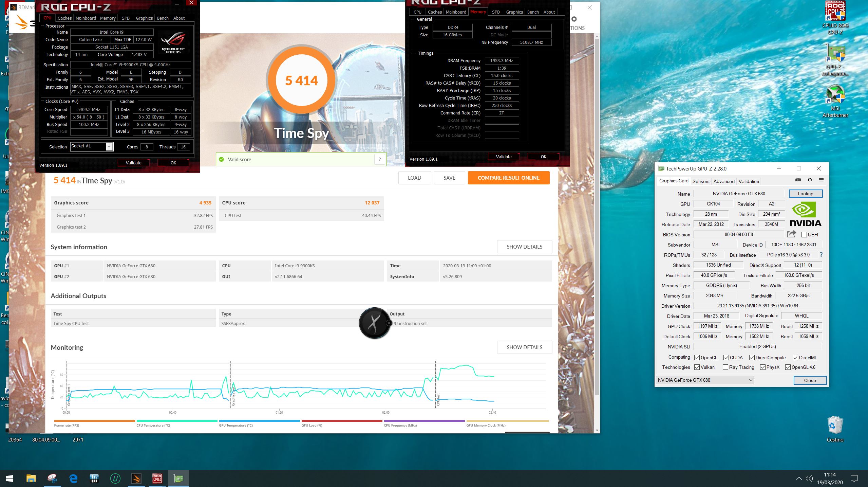
Task: Open the Graphics tab in the CPU-Z Memory window
Action: click(514, 12)
